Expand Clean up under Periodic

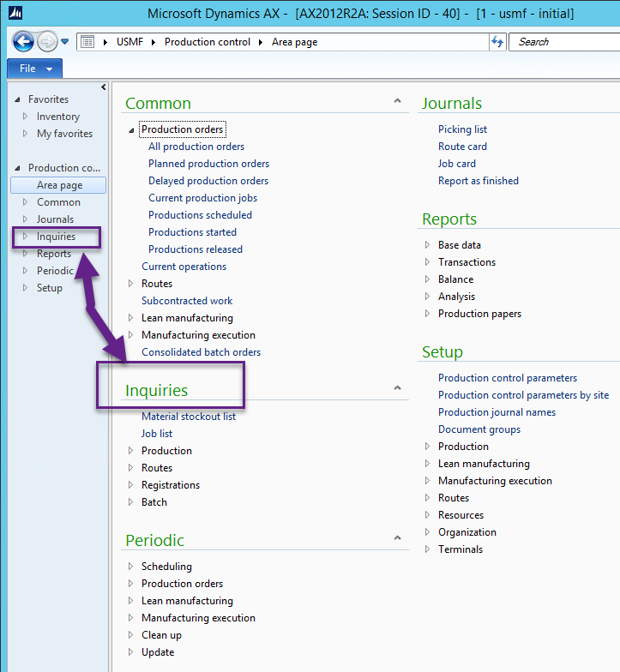coord(130,634)
